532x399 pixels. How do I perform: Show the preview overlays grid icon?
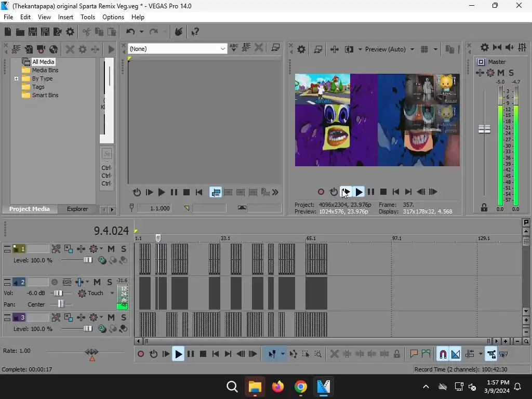(424, 49)
